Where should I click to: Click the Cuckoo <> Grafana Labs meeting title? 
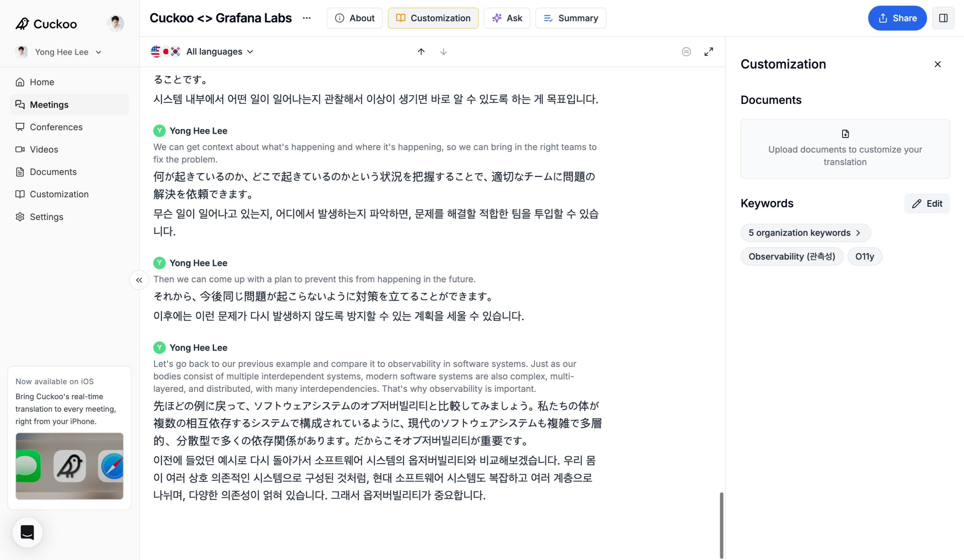pyautogui.click(x=220, y=18)
